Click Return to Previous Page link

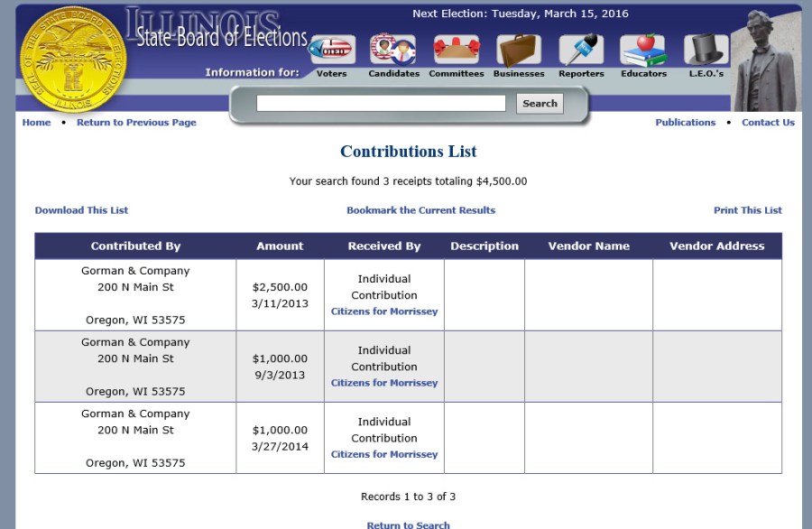[136, 123]
